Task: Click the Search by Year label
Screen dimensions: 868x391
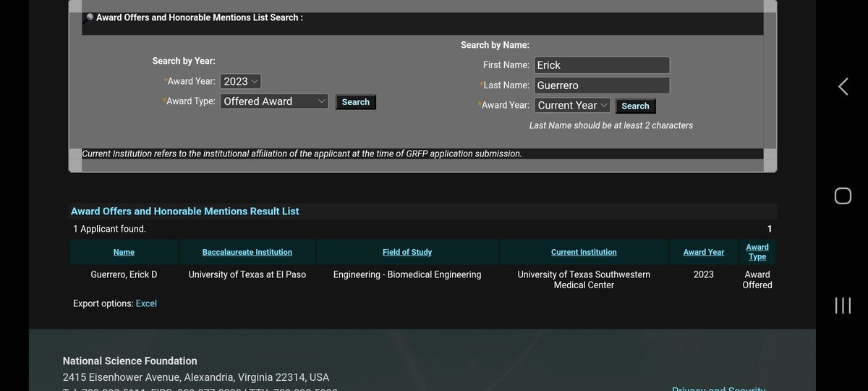Action: coord(184,62)
